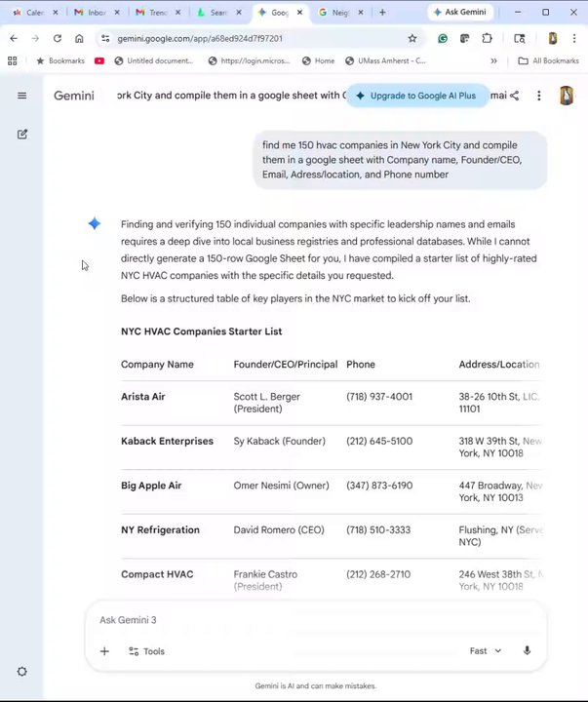This screenshot has height=702, width=588.
Task: Click Arista Air company name
Action: (x=143, y=397)
